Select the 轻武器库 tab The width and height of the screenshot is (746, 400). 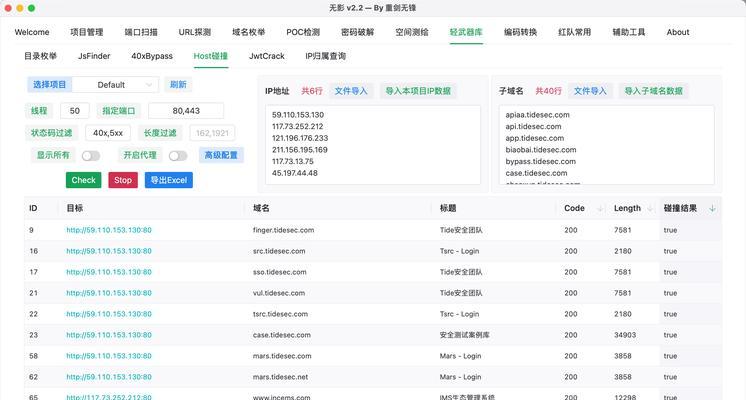(466, 32)
